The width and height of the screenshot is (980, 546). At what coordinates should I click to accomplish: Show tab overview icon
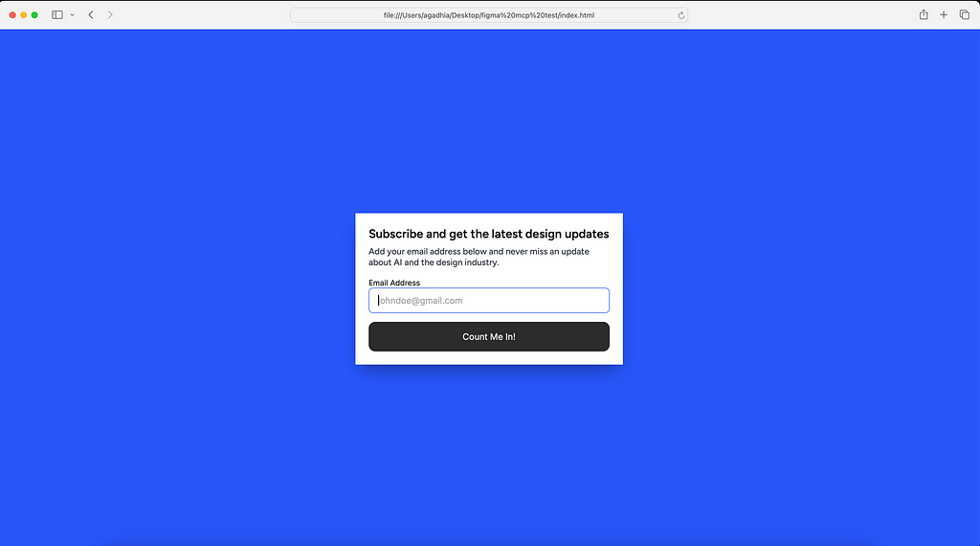point(965,15)
